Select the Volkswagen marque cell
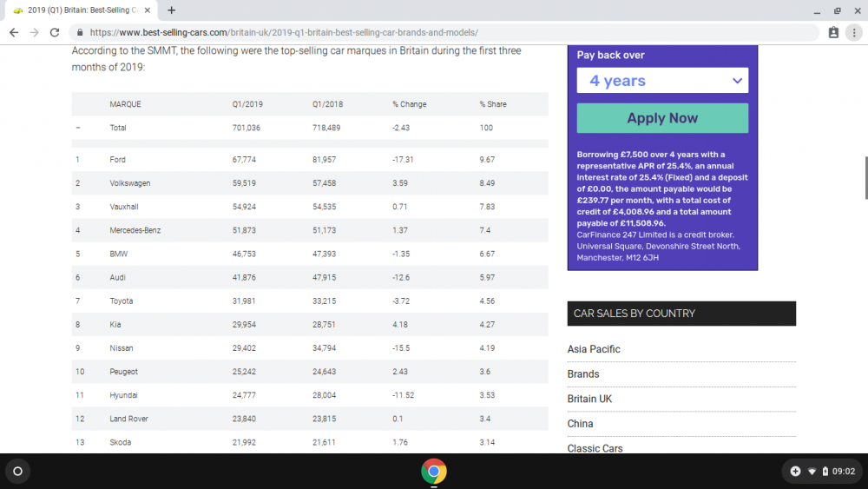Screen dimensions: 868x489 [x=129, y=183]
